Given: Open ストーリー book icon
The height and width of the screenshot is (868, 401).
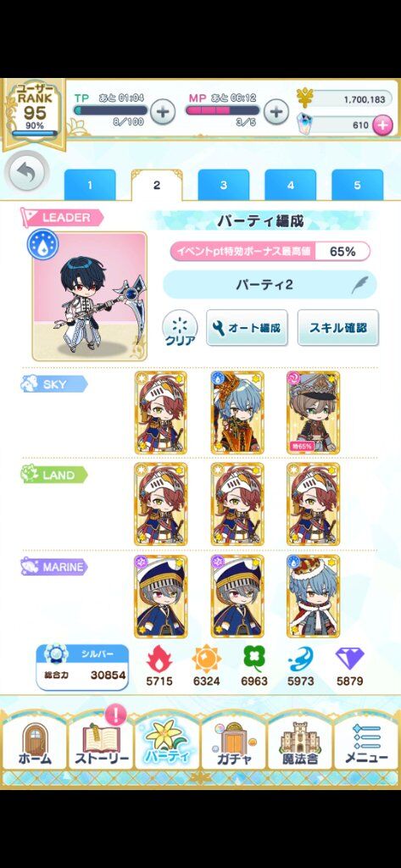Looking at the screenshot, I should point(102,742).
